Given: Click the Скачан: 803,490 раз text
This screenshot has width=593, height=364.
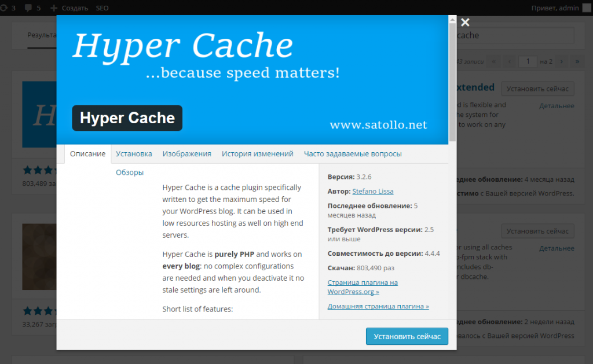Looking at the screenshot, I should click(x=361, y=268).
